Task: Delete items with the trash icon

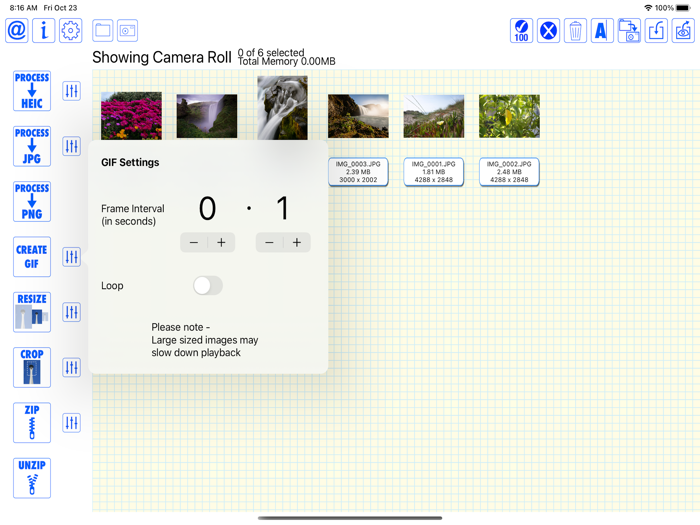Action: (x=575, y=31)
